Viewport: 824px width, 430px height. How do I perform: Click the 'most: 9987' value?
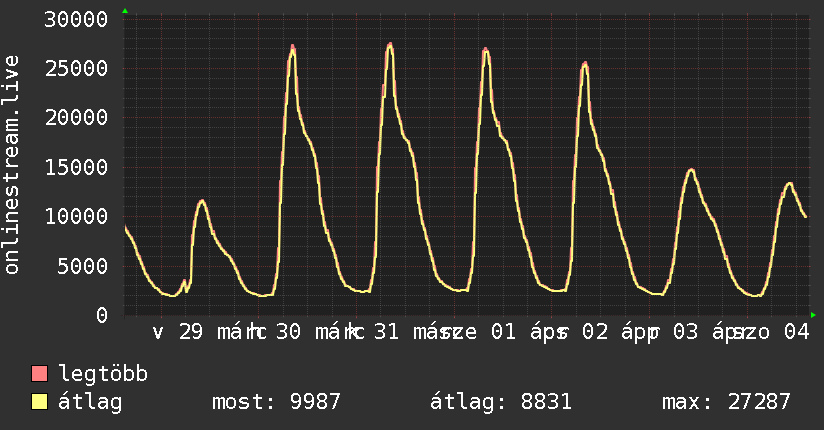(x=276, y=402)
